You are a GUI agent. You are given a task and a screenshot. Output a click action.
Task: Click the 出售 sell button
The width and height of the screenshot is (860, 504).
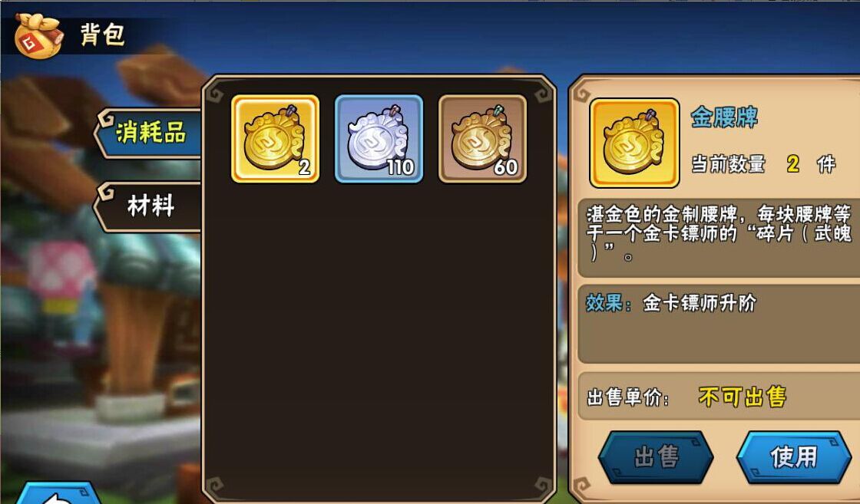coord(656,457)
